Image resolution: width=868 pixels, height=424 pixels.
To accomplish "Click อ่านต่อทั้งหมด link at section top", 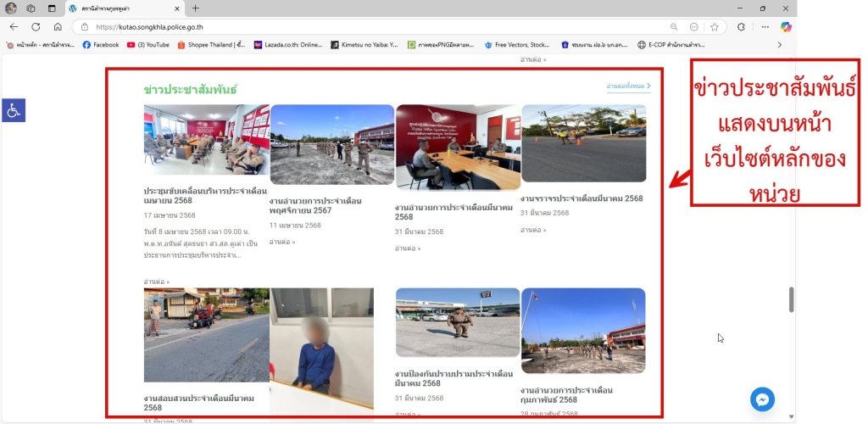I will coord(627,86).
